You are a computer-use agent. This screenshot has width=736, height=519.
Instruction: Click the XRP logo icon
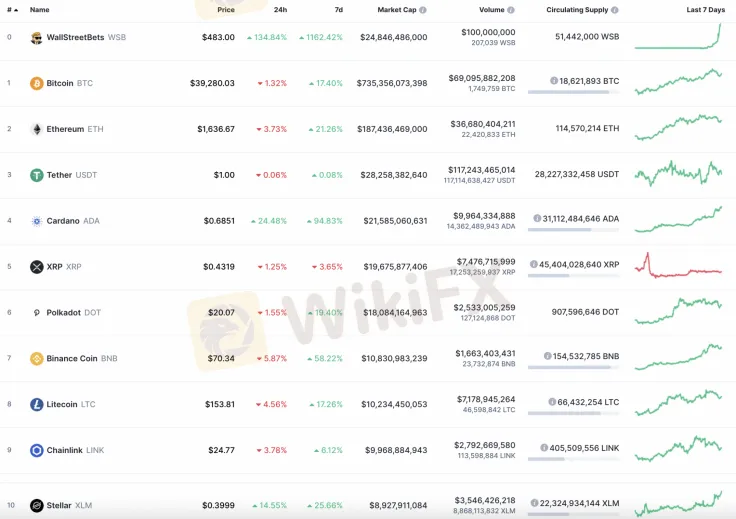tap(37, 267)
